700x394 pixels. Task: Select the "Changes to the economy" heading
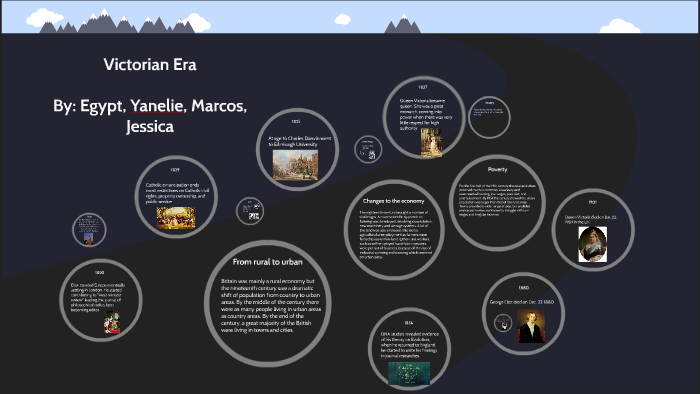click(393, 201)
